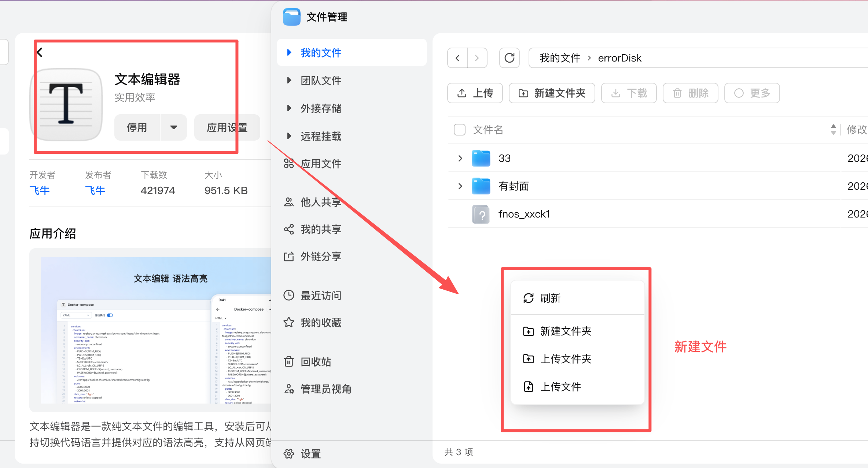
Task: Expand the 有封面 folder row
Action: [460, 186]
